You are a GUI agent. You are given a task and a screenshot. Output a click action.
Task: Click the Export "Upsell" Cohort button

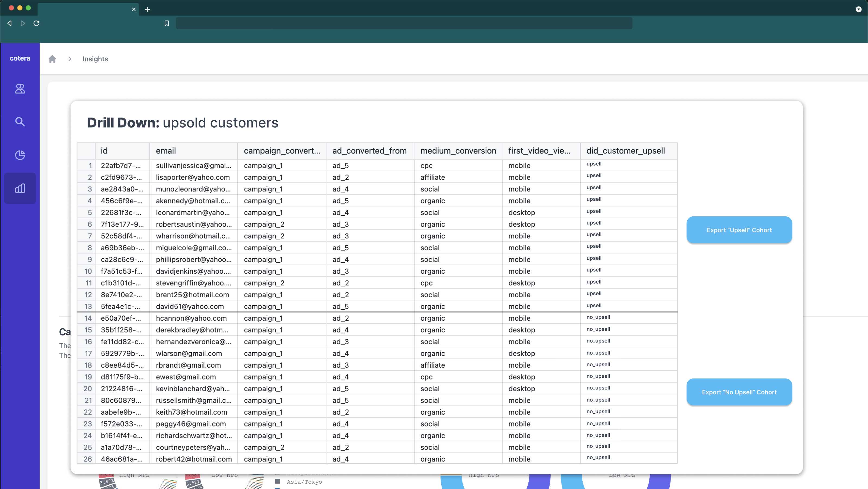pos(739,230)
